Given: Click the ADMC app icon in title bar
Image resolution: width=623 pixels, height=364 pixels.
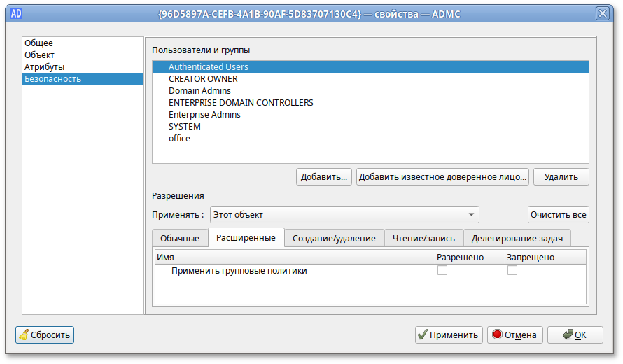Looking at the screenshot, I should (16, 14).
